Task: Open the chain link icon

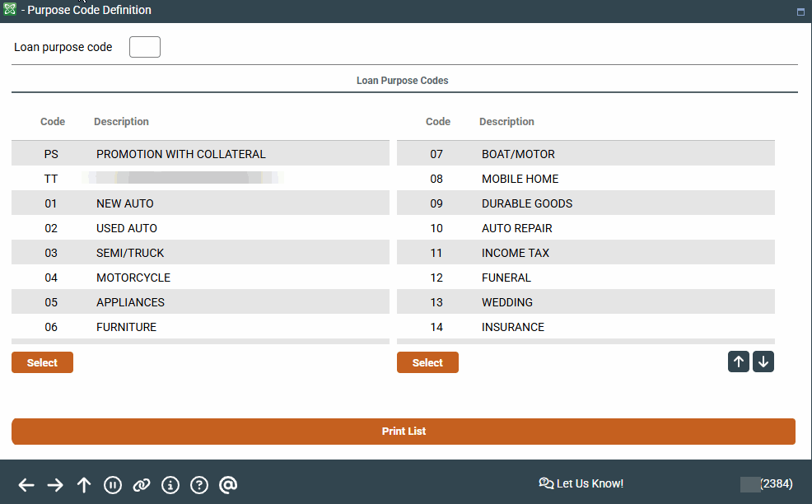Action: (x=142, y=485)
